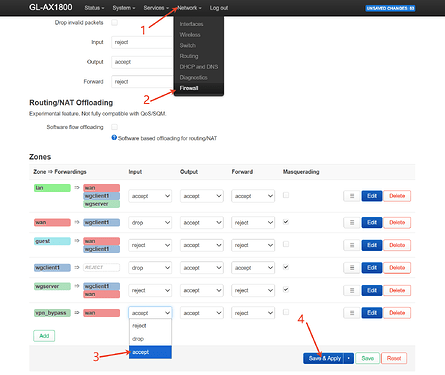Toggle Masquerading checkbox for lan zone
445x375 pixels.
pyautogui.click(x=286, y=195)
